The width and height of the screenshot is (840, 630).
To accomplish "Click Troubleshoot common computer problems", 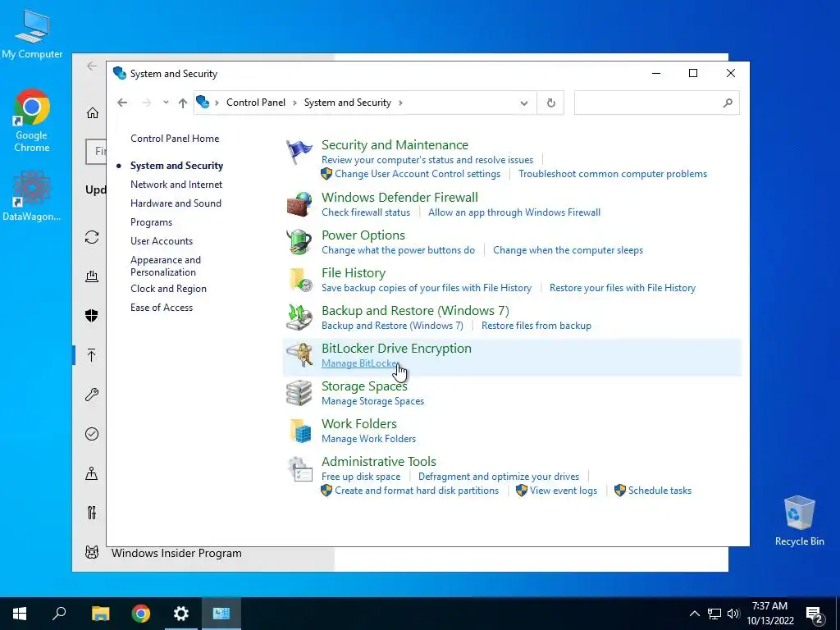I will coord(613,174).
